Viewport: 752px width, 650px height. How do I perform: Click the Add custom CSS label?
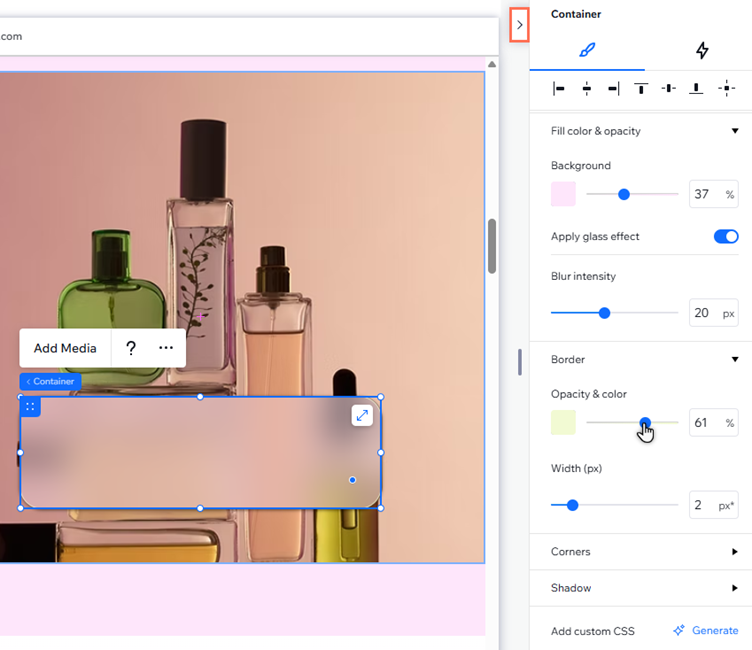592,631
